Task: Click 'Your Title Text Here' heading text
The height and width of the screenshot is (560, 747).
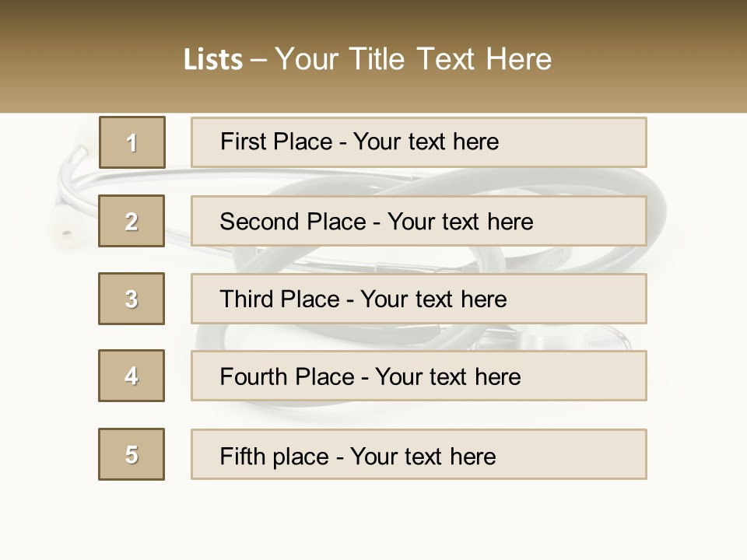Action: (413, 59)
